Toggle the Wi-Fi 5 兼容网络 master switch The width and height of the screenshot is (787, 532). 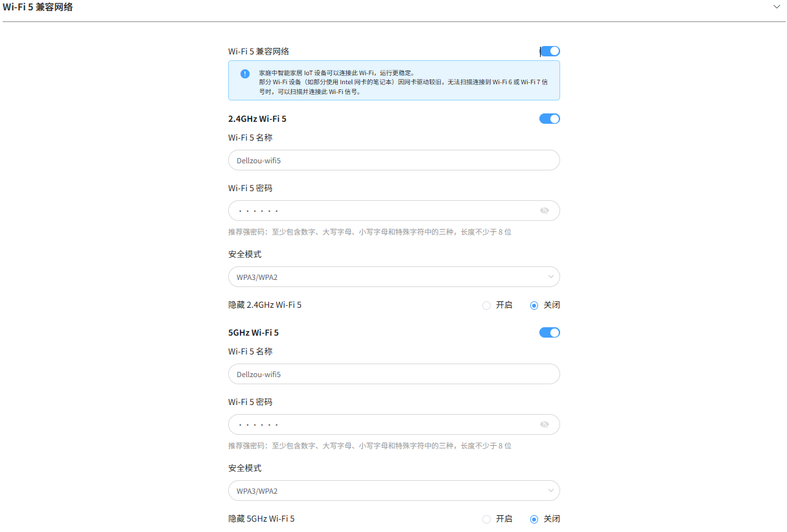tap(550, 51)
